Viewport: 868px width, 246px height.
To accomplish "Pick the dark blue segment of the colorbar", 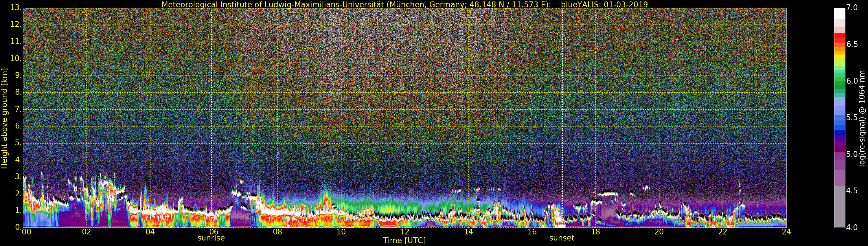I will (840, 133).
